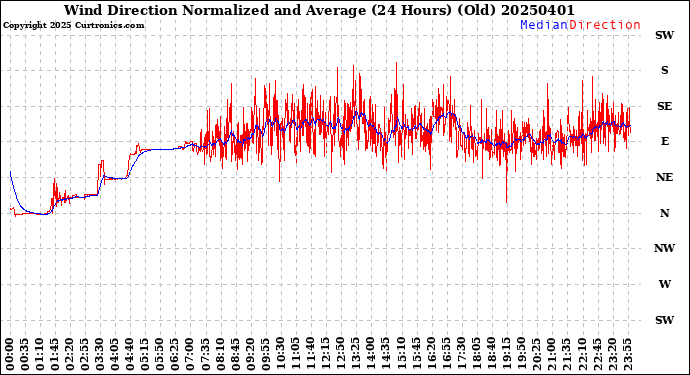Image resolution: width=690 pixels, height=375 pixels.
Task: Click the 04:05 time label
Action: [x=115, y=354]
